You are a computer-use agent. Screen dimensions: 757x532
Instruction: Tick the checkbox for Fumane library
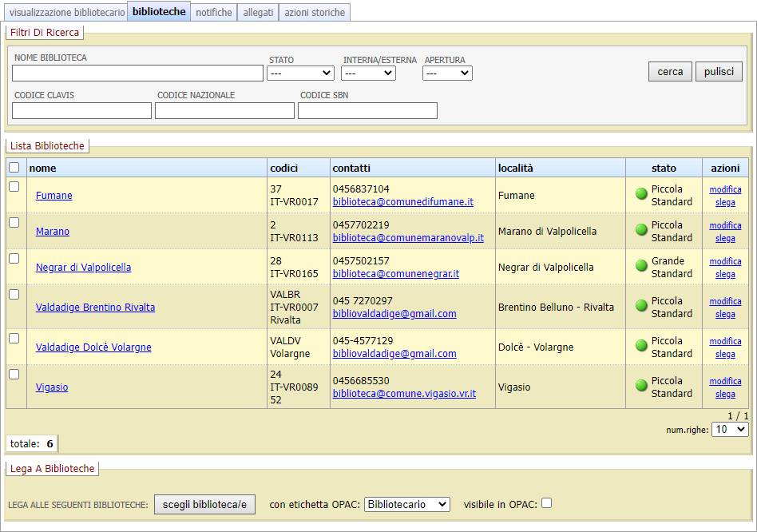pyautogui.click(x=14, y=186)
